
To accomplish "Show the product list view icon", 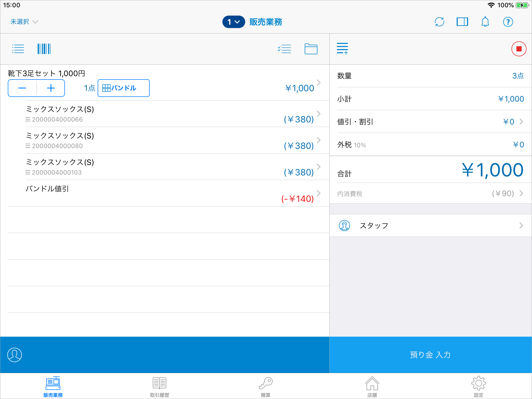I will [x=18, y=49].
